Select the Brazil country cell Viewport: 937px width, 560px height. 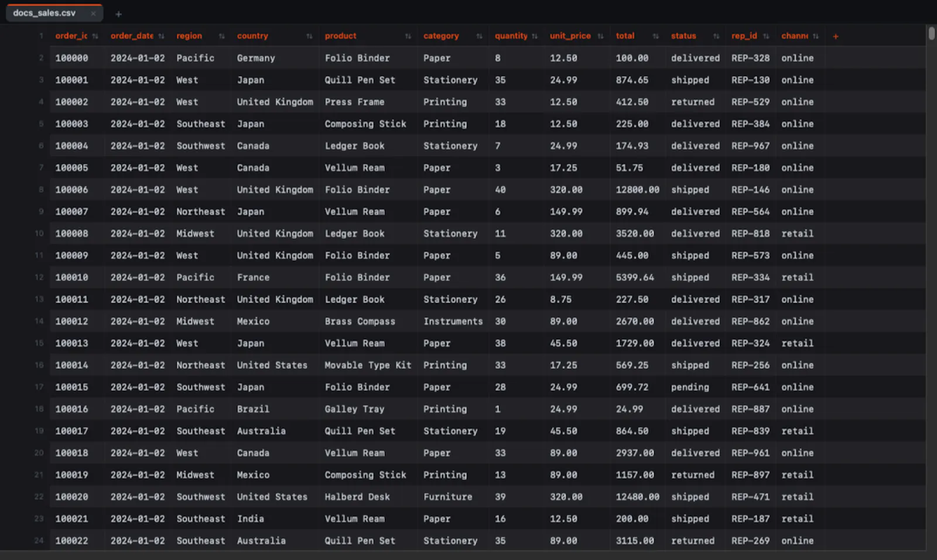276,409
